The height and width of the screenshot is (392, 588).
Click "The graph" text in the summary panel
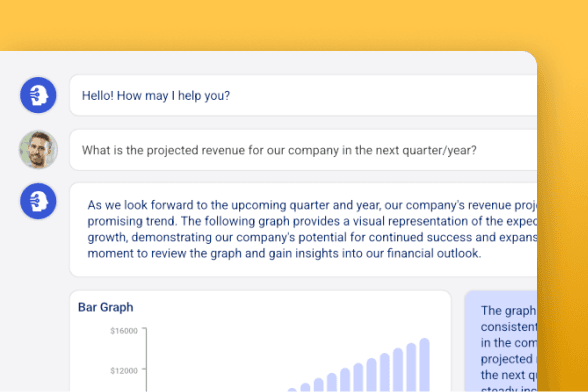click(508, 311)
